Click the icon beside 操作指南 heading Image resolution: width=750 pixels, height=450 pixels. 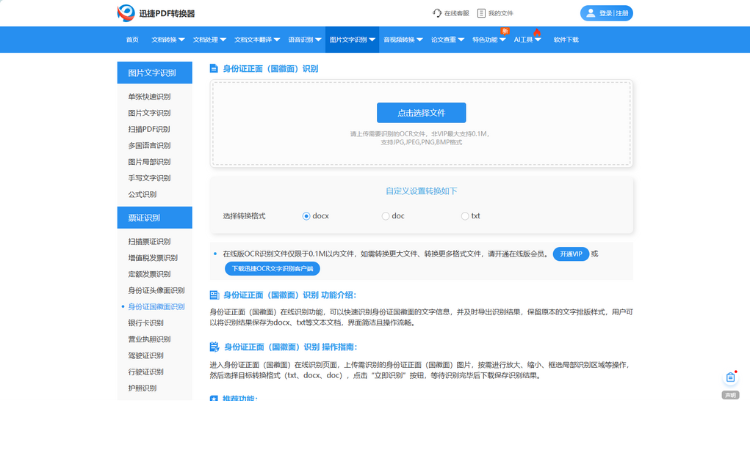pos(214,346)
